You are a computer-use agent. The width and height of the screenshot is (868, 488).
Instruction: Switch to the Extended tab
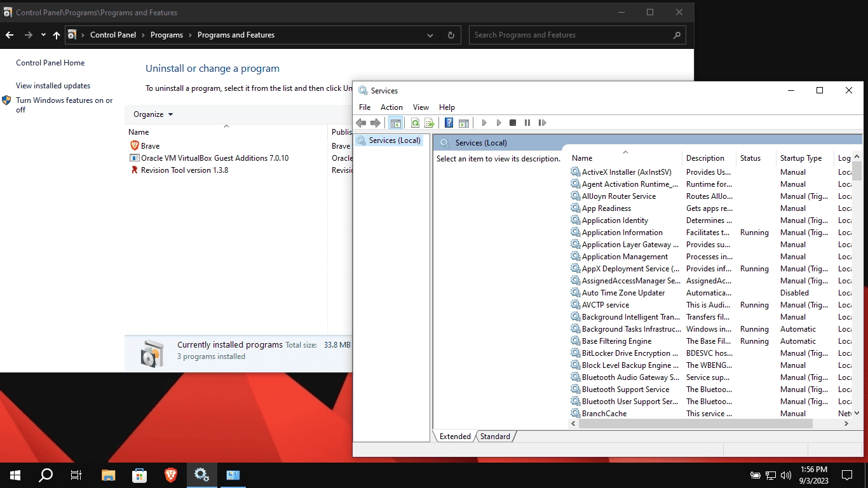455,437
